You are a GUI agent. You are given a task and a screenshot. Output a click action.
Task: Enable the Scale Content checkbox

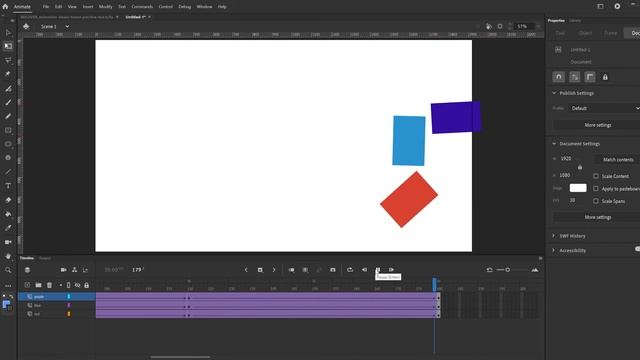596,176
